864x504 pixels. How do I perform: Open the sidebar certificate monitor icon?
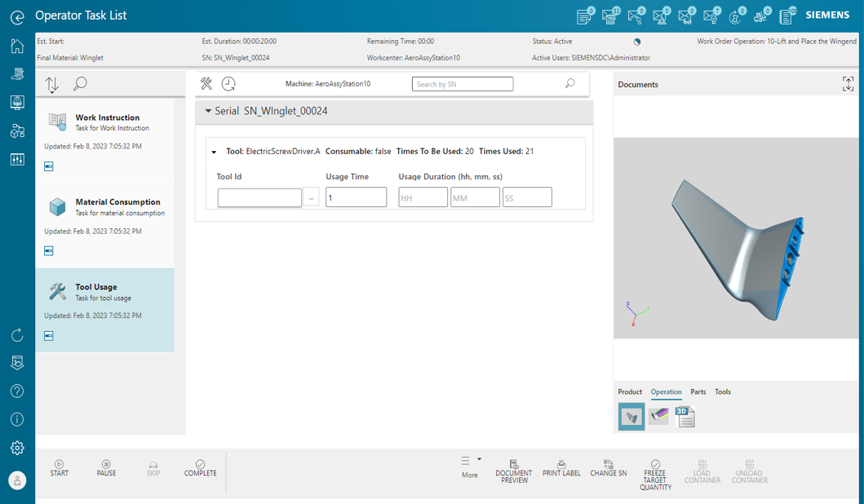tap(17, 362)
